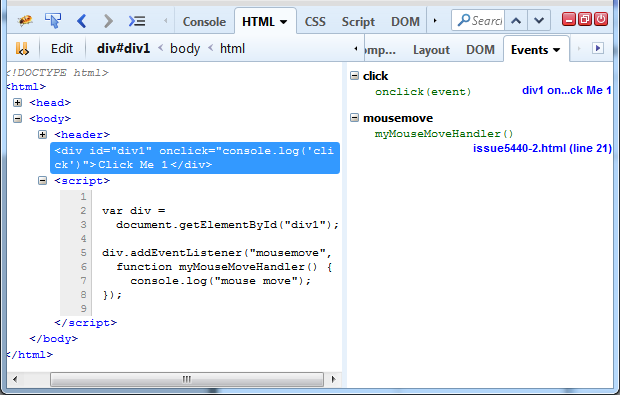Image resolution: width=620 pixels, height=395 pixels.
Task: Toggle the break on mutate icon
Action: point(22,49)
